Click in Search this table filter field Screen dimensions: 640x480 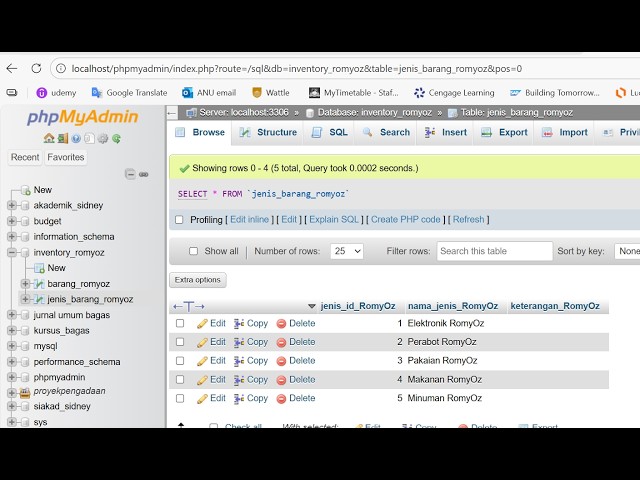494,251
